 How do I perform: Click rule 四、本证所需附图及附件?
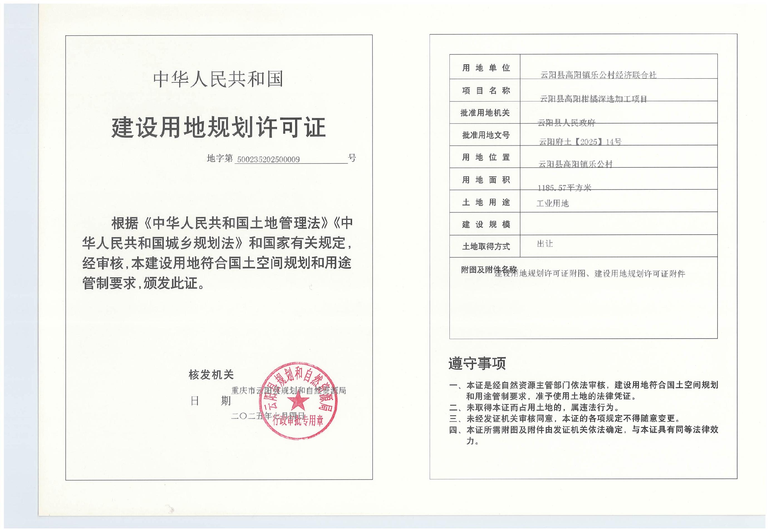click(584, 435)
